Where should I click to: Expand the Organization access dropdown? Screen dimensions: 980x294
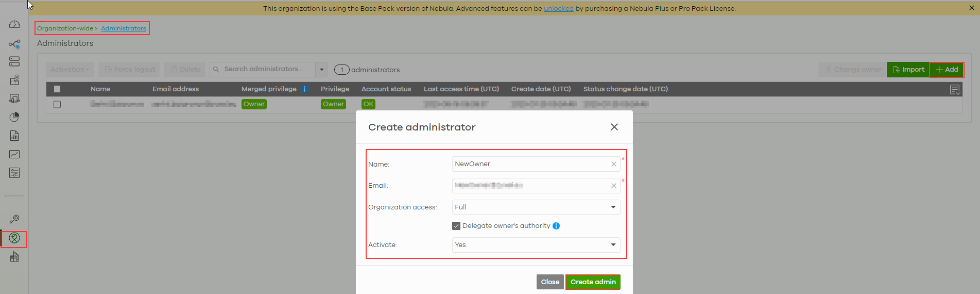click(536, 207)
